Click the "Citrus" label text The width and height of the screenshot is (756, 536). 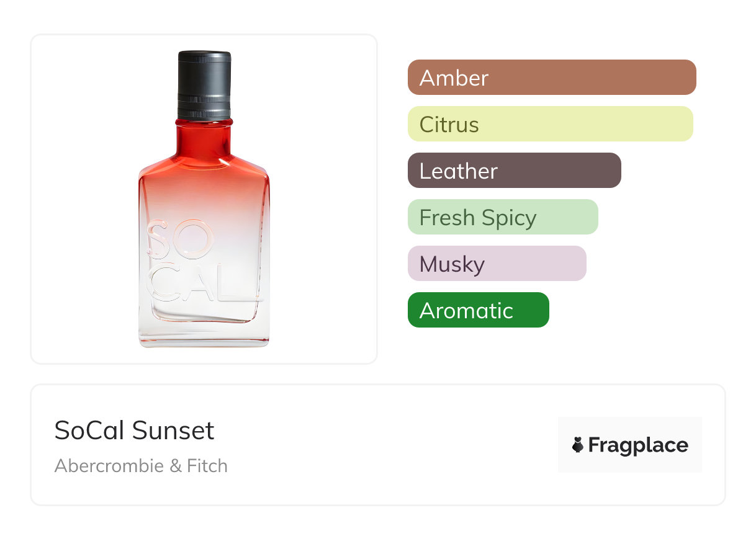pyautogui.click(x=449, y=125)
